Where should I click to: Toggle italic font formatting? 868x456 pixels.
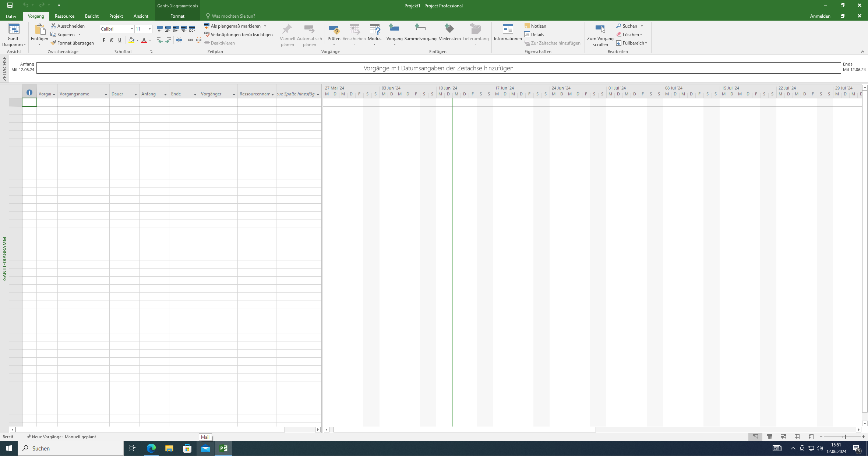pos(112,40)
